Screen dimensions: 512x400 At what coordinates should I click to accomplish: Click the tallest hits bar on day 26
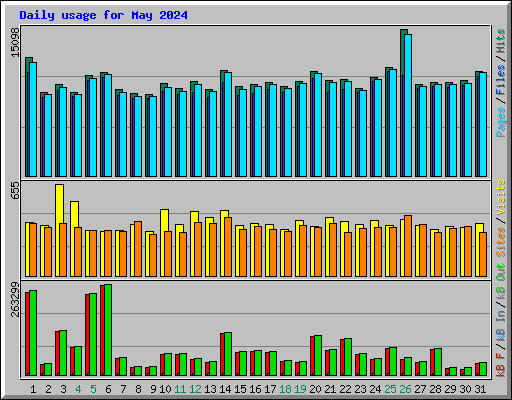pyautogui.click(x=402, y=103)
